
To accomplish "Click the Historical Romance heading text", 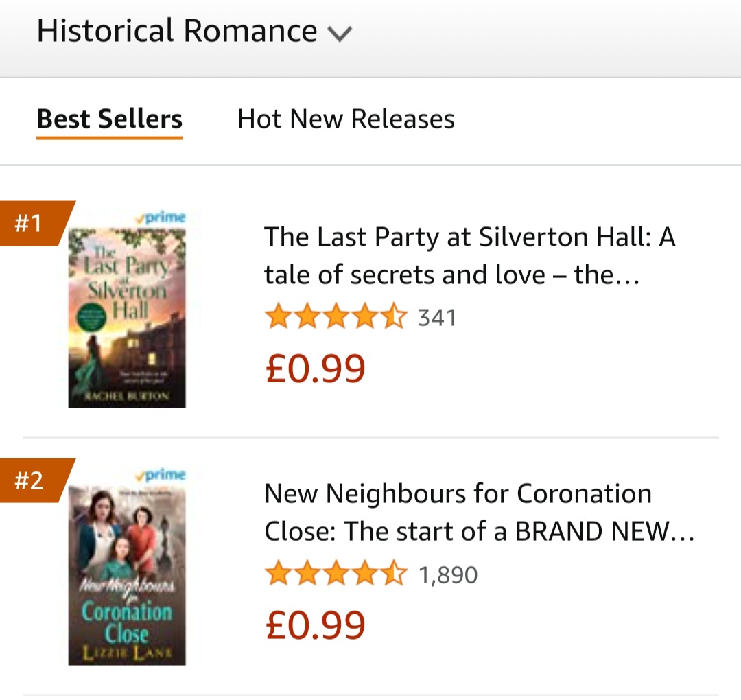I will [177, 32].
